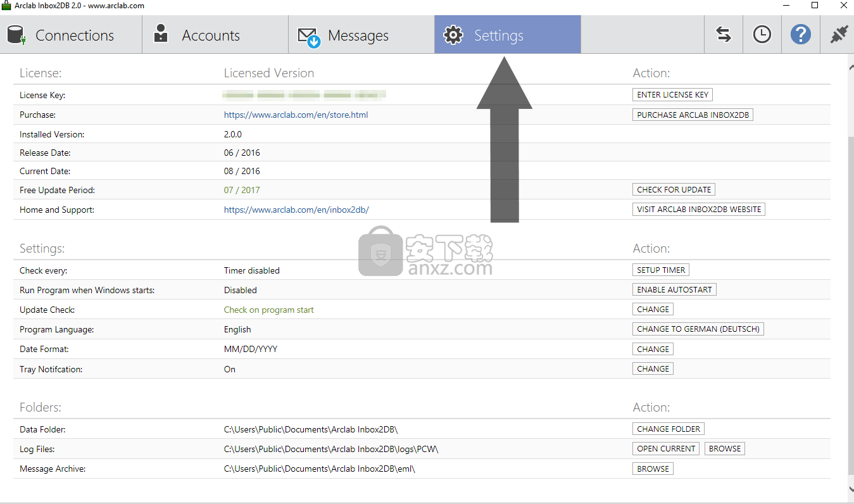Click the Current Date 08 / 2016
Image resolution: width=854 pixels, height=504 pixels.
(x=242, y=171)
